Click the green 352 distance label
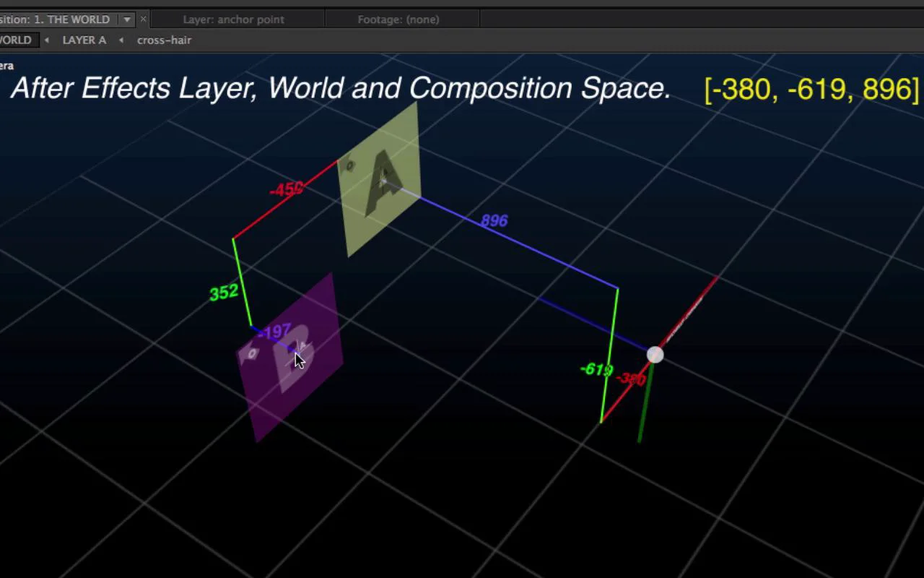 click(x=224, y=293)
